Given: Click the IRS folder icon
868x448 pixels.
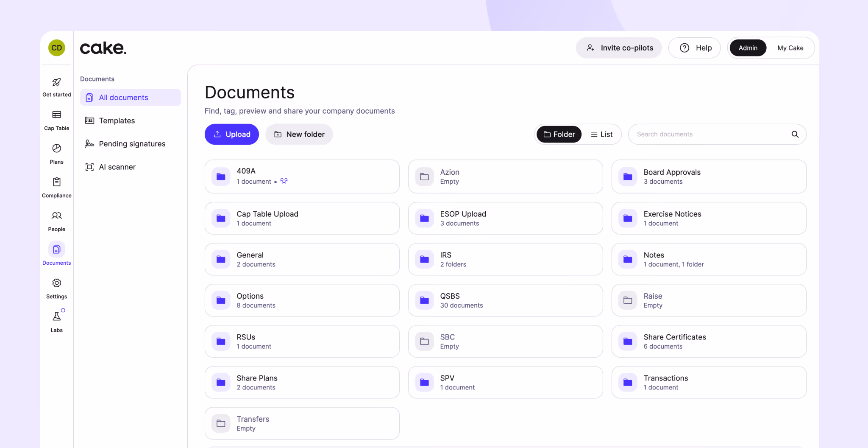Looking at the screenshot, I should [x=424, y=259].
